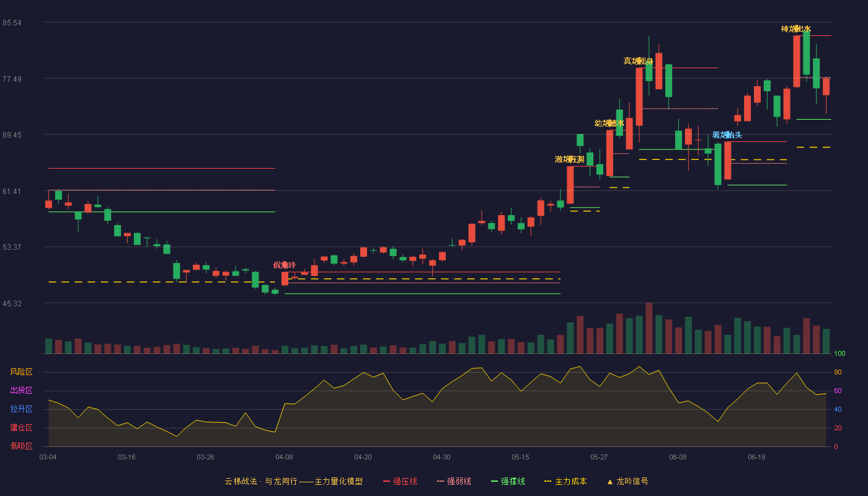868x496 pixels.
Task: Click the blue 弱龙抬头 signal annotation
Action: (727, 135)
